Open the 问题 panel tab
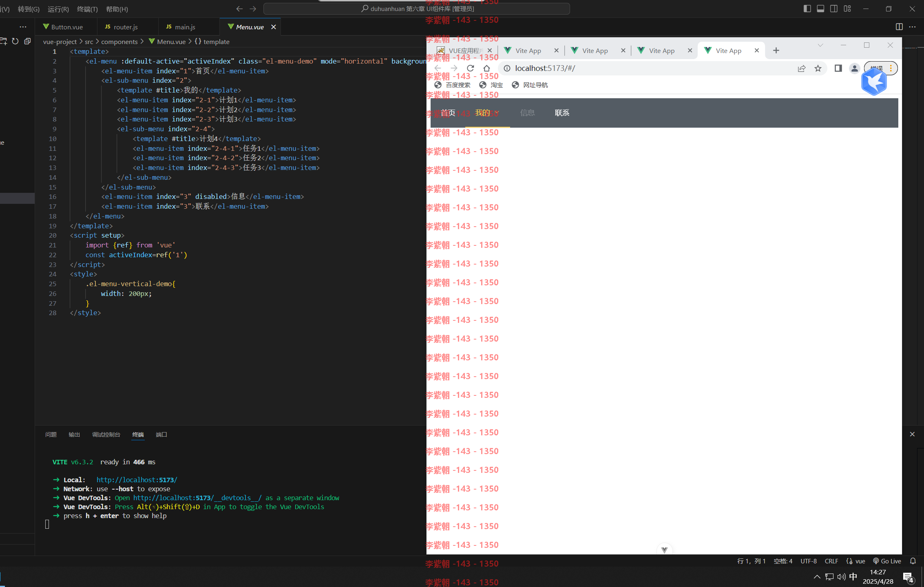This screenshot has height=587, width=924. coord(51,435)
